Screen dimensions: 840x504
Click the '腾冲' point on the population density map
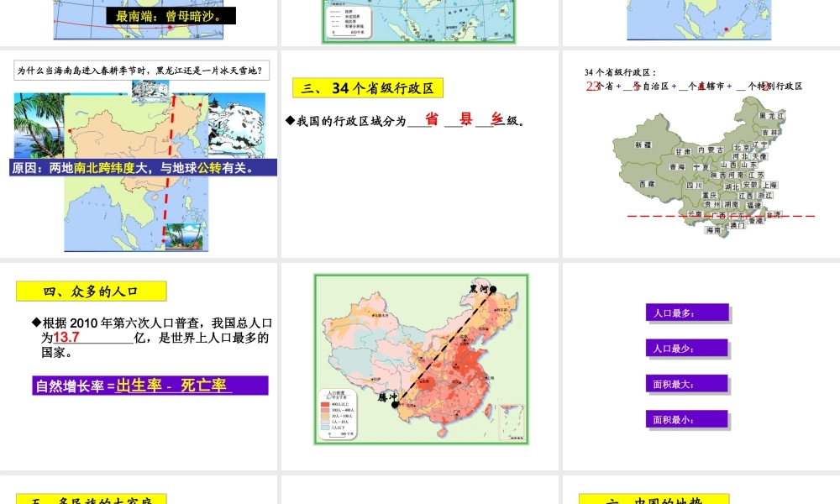396,404
